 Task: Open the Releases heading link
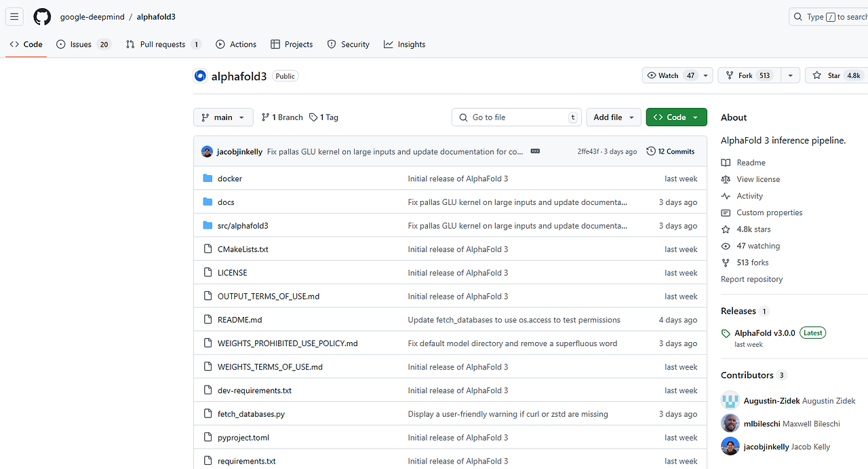(745, 311)
